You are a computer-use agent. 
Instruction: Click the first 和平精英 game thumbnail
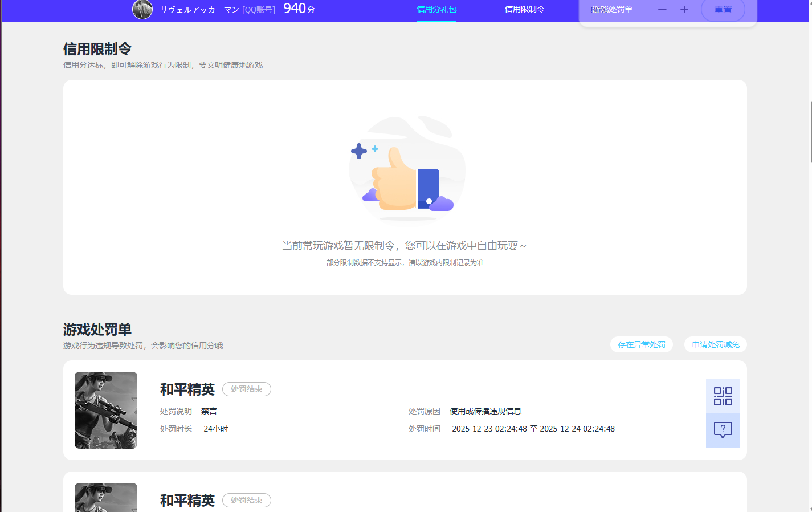[105, 410]
